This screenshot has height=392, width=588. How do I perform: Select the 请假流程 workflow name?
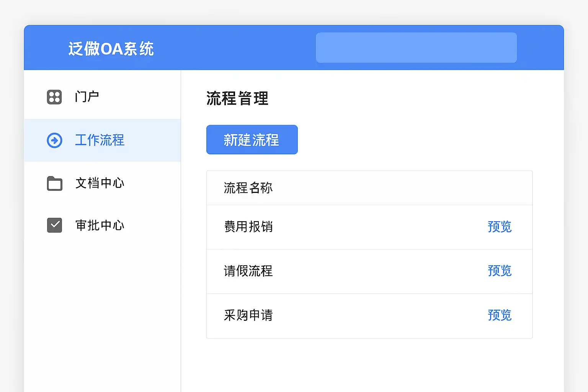pyautogui.click(x=248, y=271)
